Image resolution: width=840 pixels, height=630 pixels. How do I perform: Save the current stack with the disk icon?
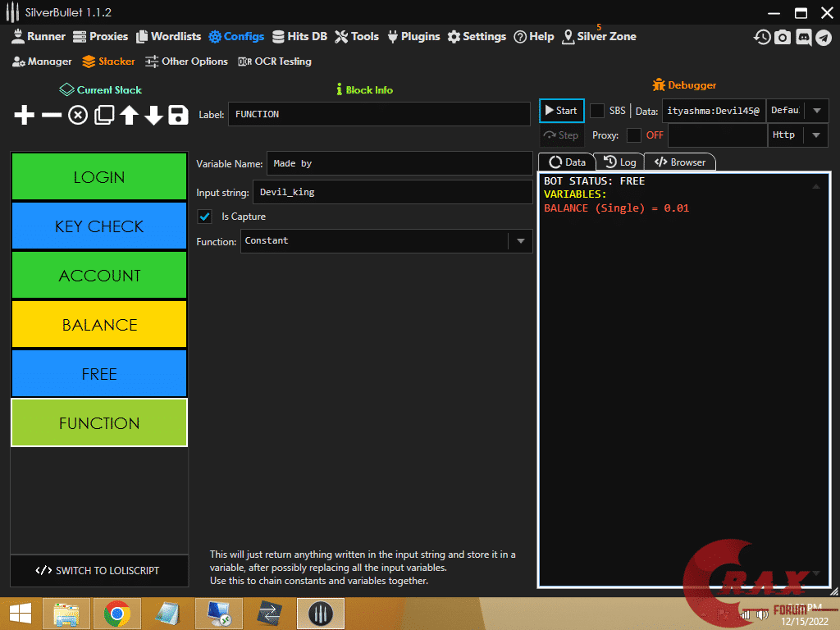(x=178, y=115)
